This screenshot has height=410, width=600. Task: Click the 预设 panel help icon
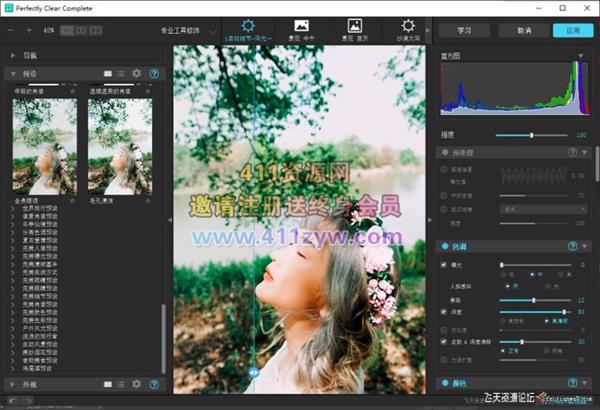click(x=154, y=73)
